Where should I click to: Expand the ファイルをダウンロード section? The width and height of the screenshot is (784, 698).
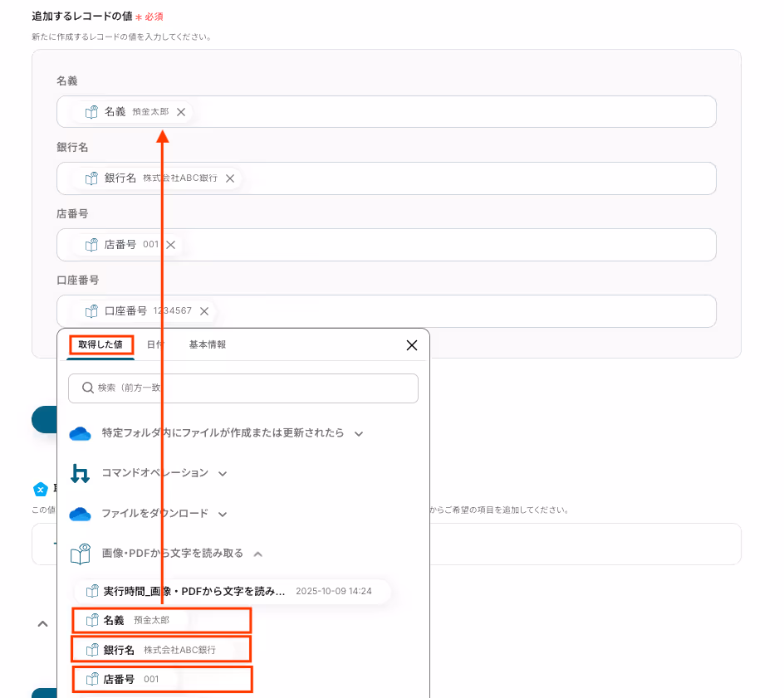point(223,514)
